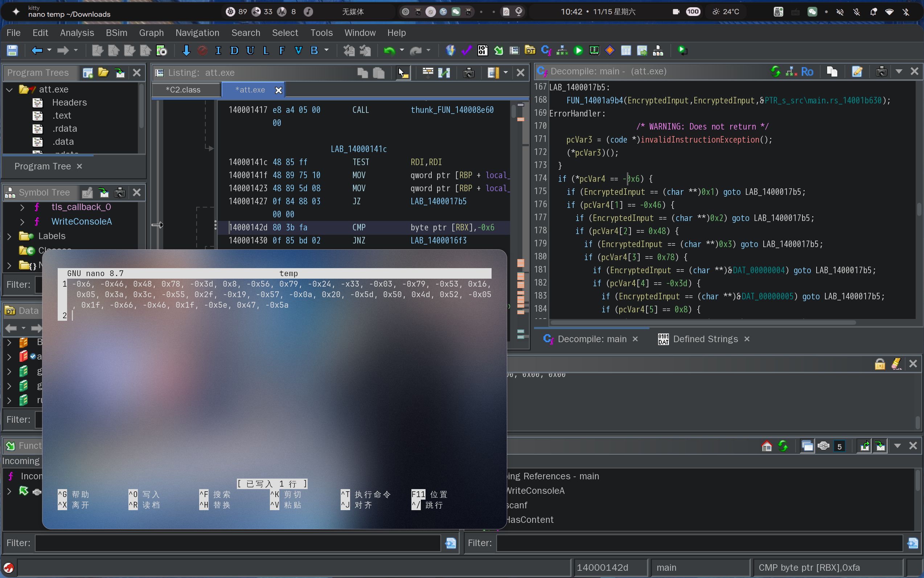
Task: Open the Decompiler Cf toolbar icon
Action: click(546, 50)
